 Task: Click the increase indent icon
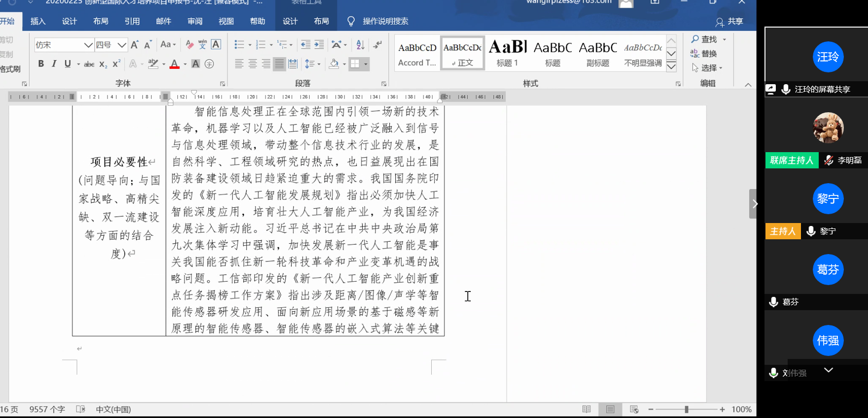point(319,45)
